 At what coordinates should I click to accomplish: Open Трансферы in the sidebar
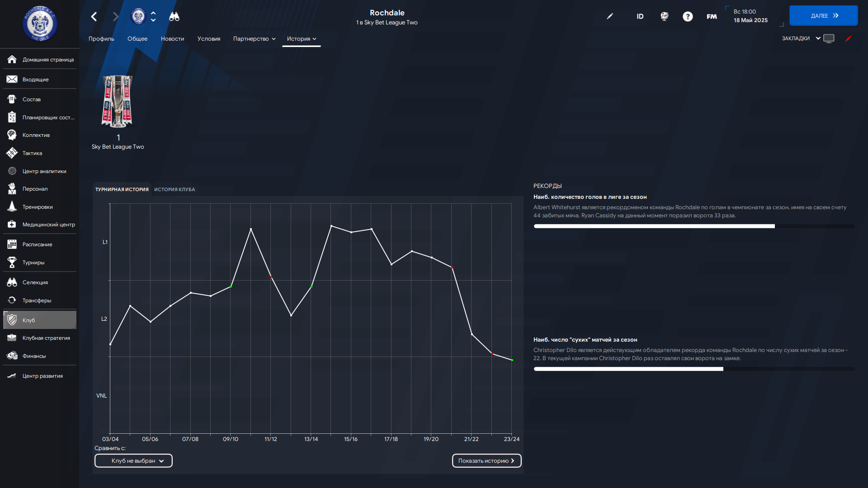(x=37, y=300)
